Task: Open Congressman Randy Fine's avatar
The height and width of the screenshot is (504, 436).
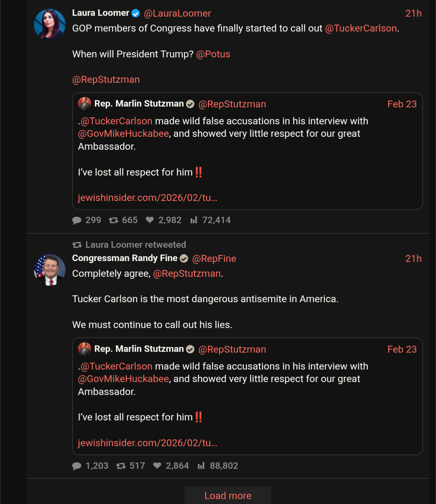Action: point(50,270)
